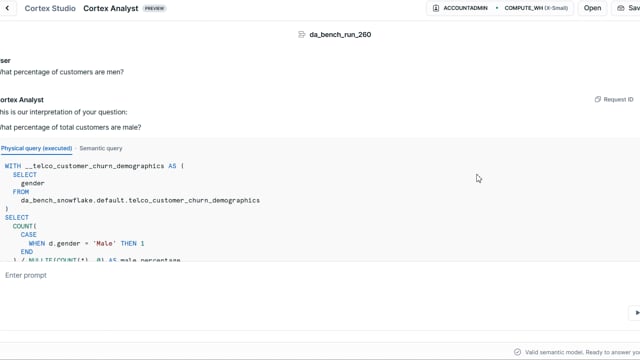Select the da_bench_run_260 model name
The height and width of the screenshot is (360, 640).
click(340, 35)
